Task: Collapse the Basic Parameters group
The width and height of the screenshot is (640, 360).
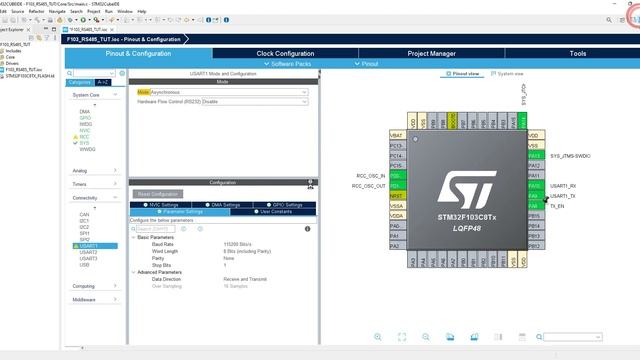Action: coord(133,237)
